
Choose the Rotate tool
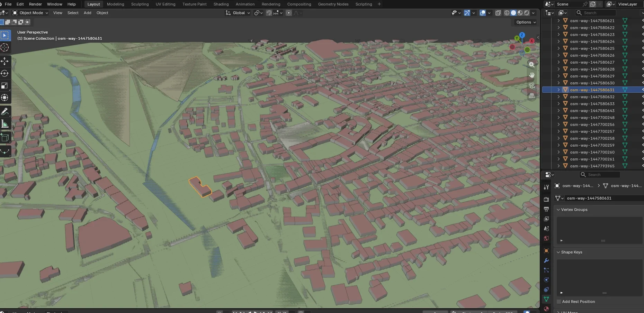point(5,73)
